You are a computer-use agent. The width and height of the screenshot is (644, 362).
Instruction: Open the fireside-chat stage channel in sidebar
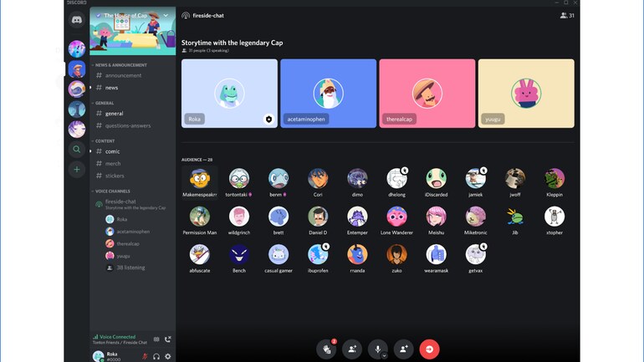(120, 201)
